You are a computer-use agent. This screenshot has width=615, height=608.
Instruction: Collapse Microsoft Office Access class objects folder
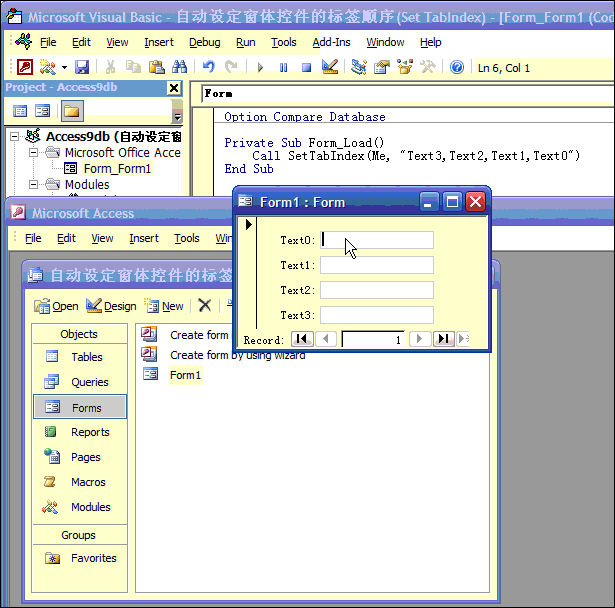coord(34,153)
